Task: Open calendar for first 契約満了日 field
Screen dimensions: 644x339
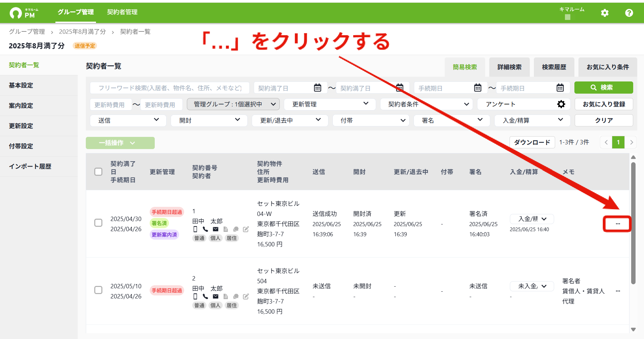Action: (x=318, y=88)
